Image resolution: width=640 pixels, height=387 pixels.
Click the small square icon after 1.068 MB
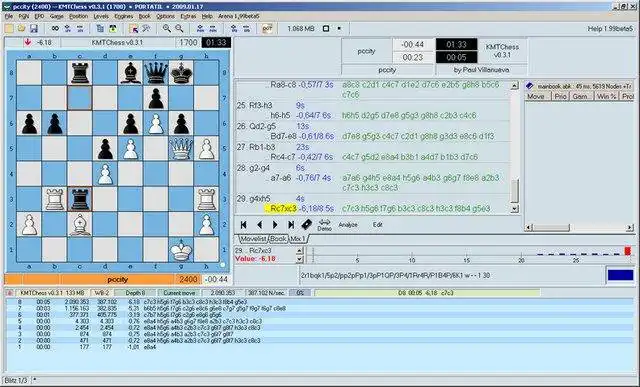coord(326,29)
